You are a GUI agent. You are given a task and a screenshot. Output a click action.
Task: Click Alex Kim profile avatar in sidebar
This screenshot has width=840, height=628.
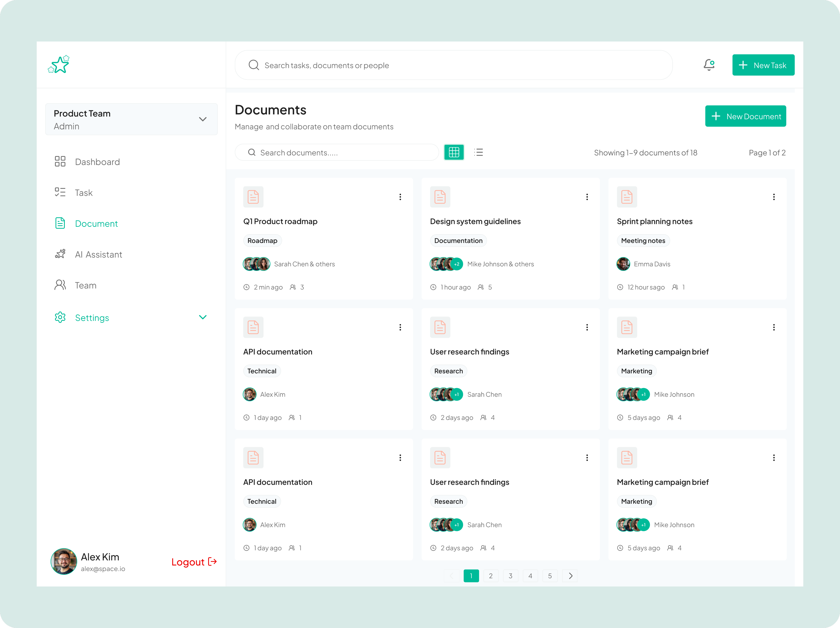(x=64, y=561)
